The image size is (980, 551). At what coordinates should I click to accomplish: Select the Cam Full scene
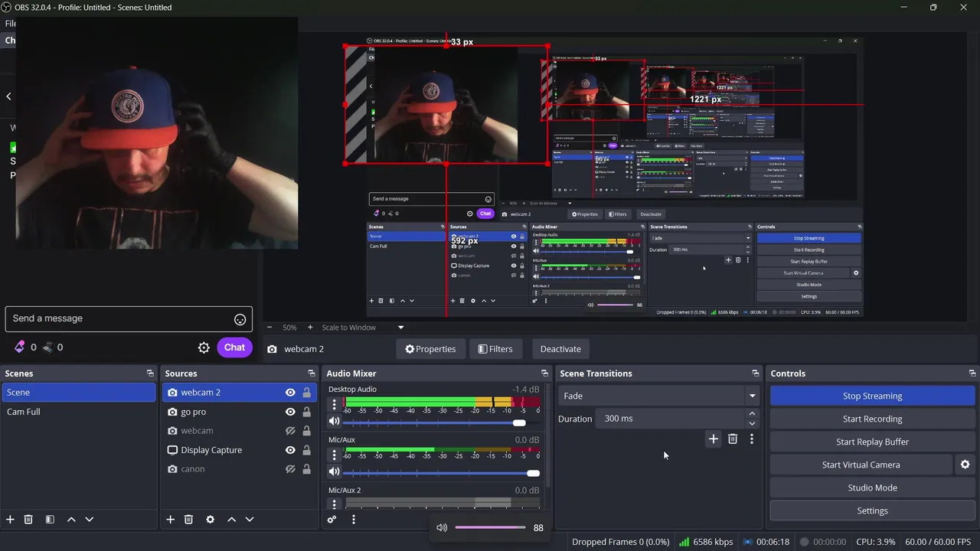[x=78, y=412]
